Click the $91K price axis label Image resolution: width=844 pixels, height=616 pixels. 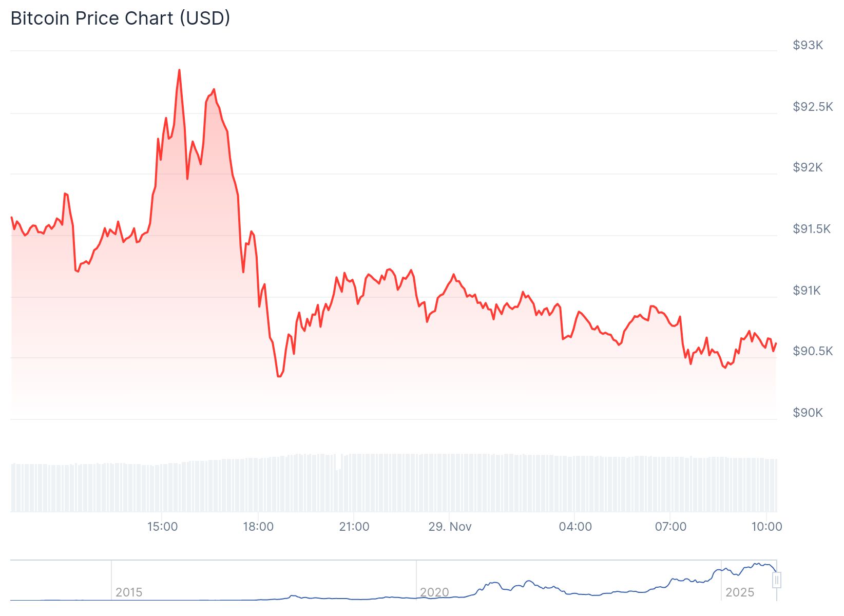pos(807,291)
